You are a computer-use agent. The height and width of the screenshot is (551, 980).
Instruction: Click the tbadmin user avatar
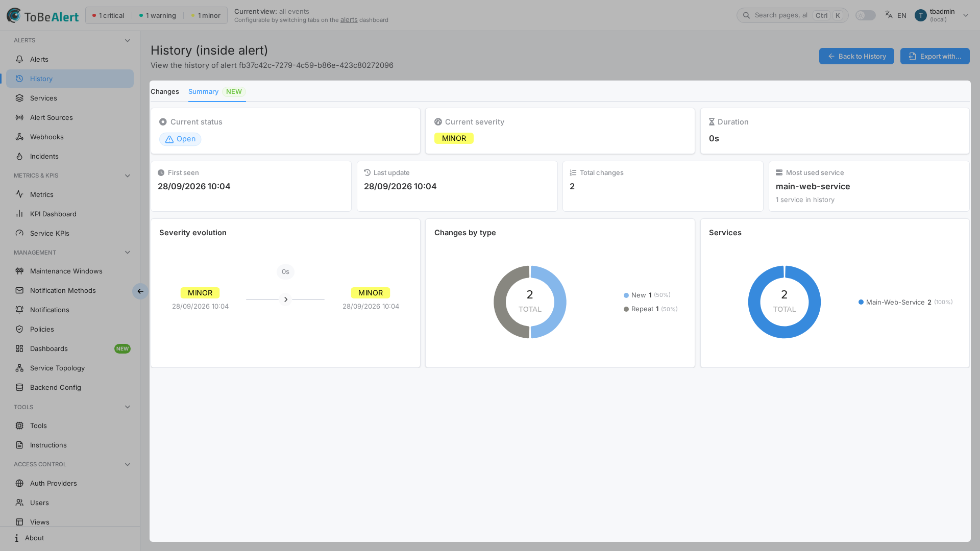pos(920,15)
